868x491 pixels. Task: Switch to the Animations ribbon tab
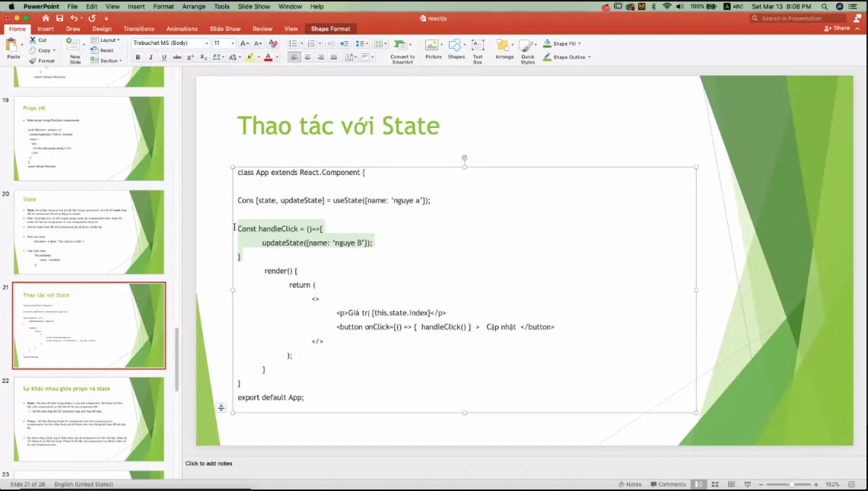(x=182, y=28)
